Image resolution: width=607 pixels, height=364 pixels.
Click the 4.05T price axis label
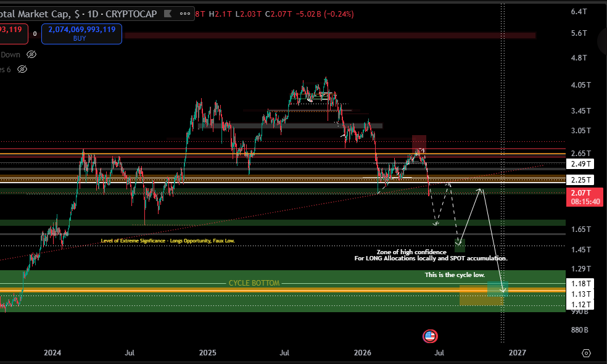580,85
